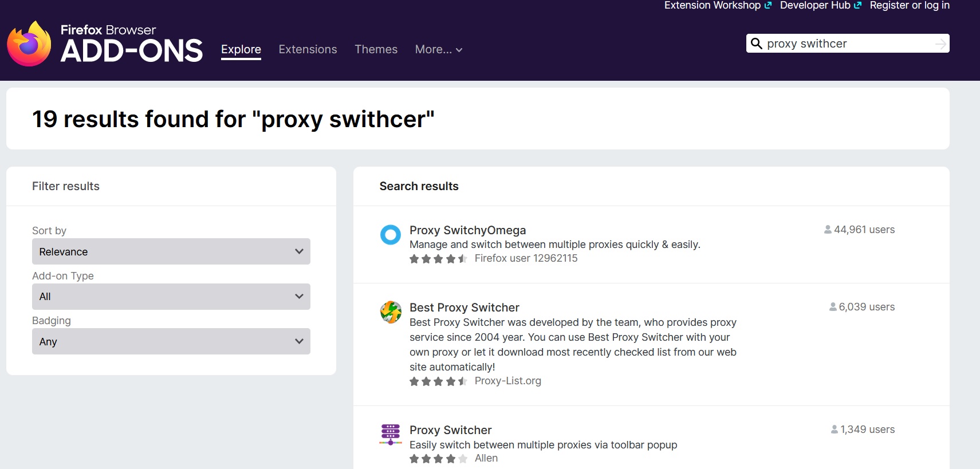Open the Proxy SwitchyOmega title link

[x=468, y=230]
